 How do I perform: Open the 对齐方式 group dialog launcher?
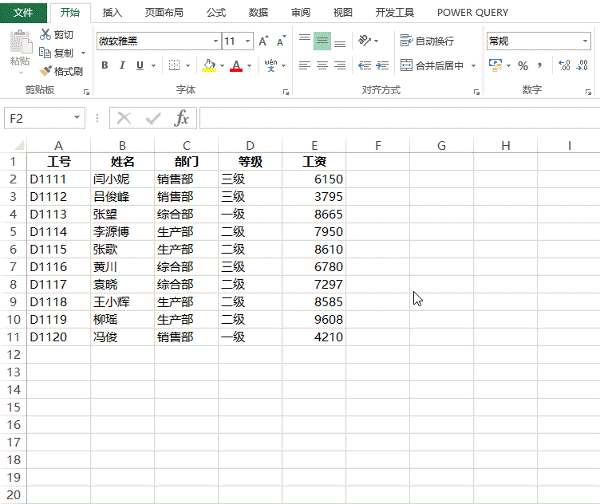(x=476, y=92)
